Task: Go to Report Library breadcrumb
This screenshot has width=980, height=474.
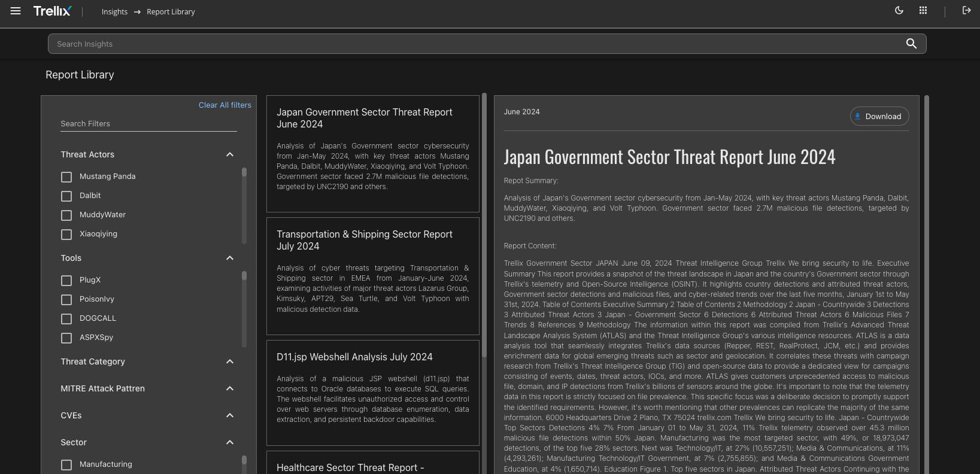Action: (x=171, y=12)
